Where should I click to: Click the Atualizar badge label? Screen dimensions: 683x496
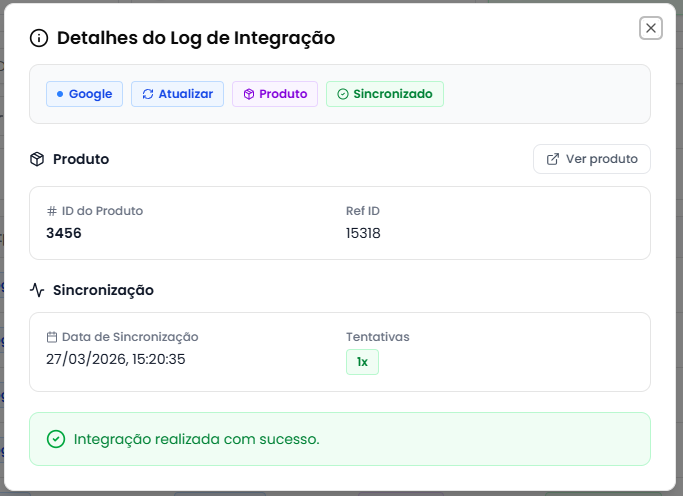pyautogui.click(x=185, y=94)
